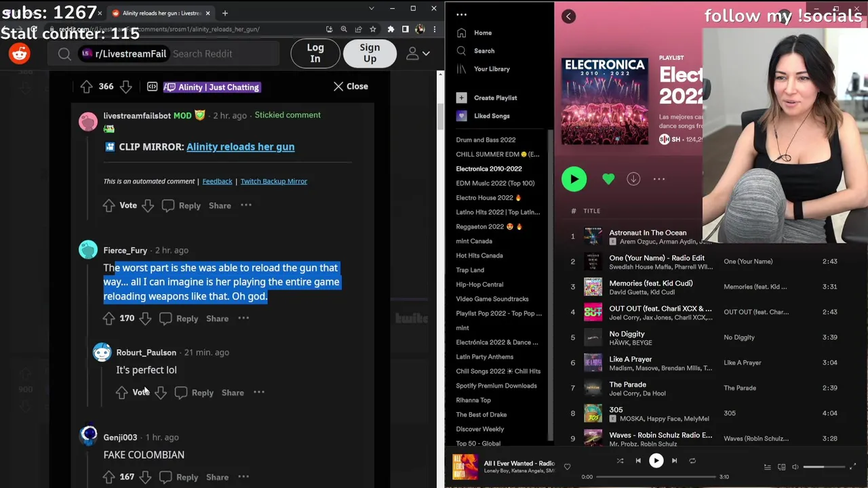The width and height of the screenshot is (868, 488).
Task: Open Reggaeton 2022 playlist
Action: pyautogui.click(x=489, y=226)
